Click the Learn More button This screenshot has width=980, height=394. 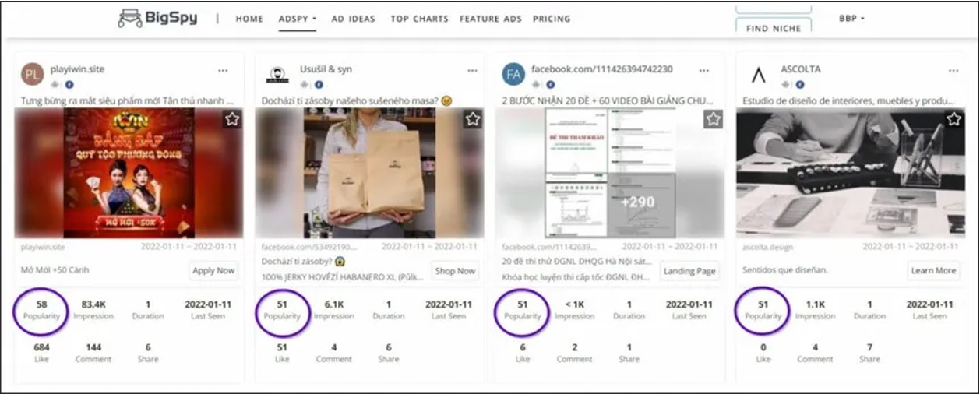(x=933, y=271)
